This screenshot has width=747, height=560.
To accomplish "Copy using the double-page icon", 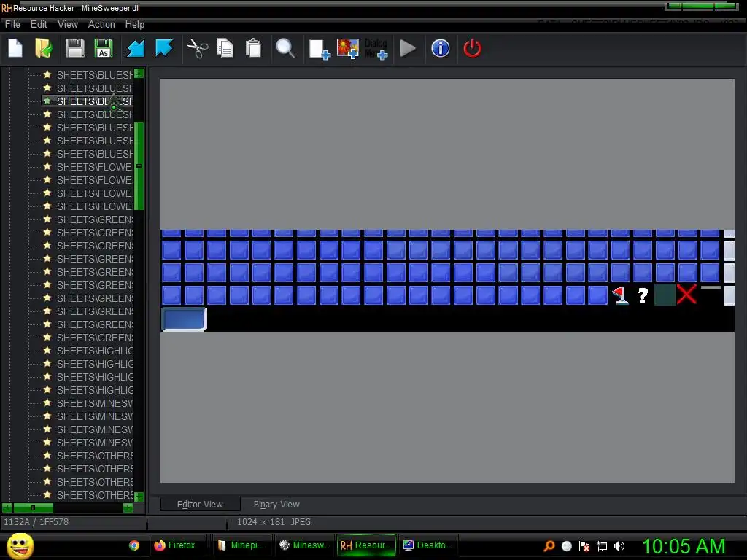I will coord(225,48).
